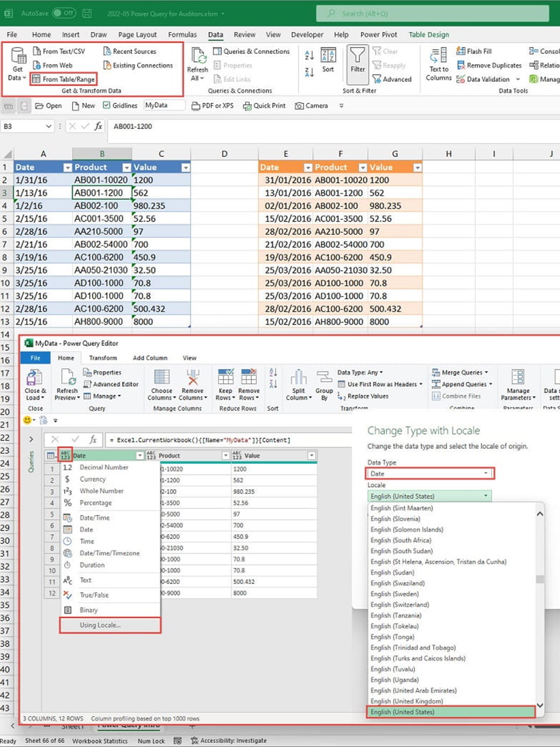
Task: Click the From Web icon
Action: pyautogui.click(x=37, y=65)
